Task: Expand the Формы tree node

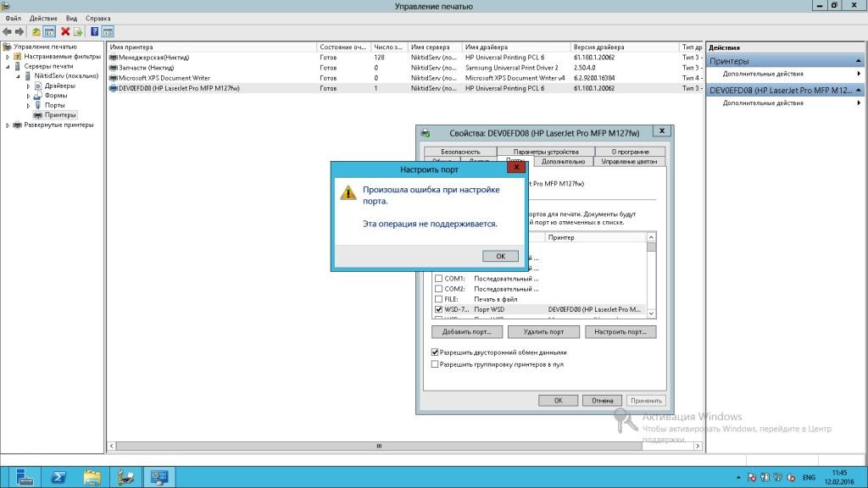Action: coord(28,96)
